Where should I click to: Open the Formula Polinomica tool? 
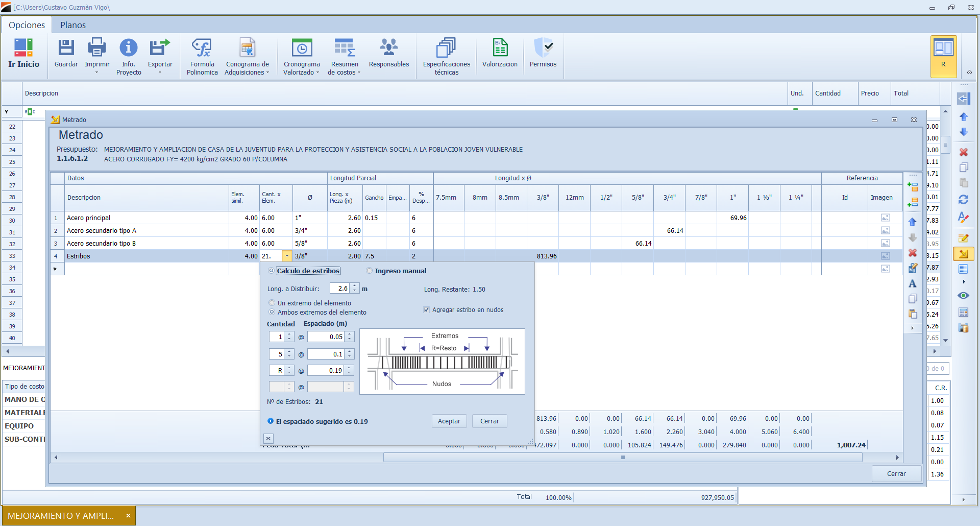(x=202, y=49)
